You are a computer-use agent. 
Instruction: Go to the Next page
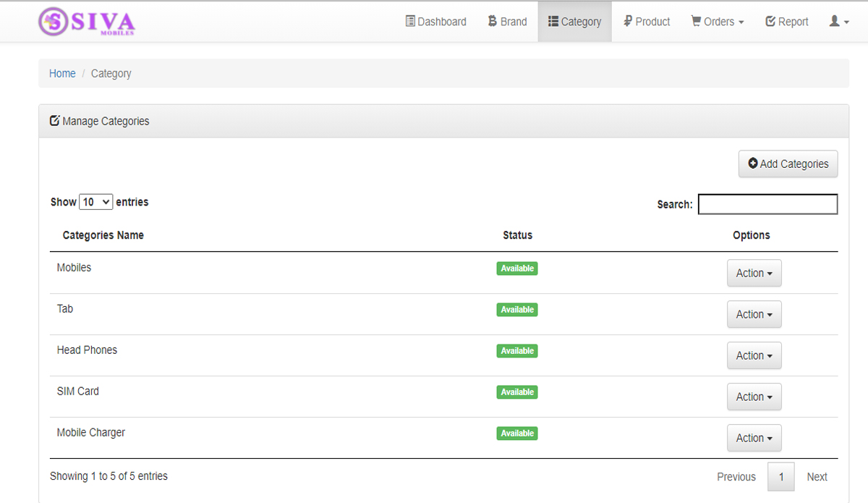817,477
